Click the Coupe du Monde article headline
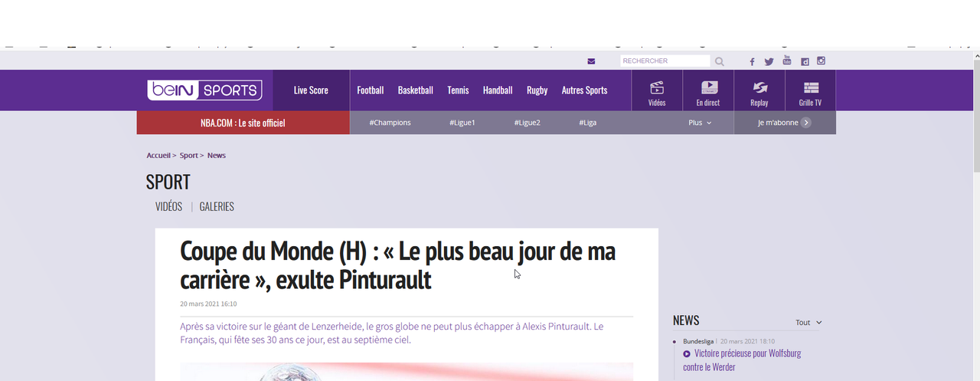980x381 pixels. pyautogui.click(x=397, y=265)
